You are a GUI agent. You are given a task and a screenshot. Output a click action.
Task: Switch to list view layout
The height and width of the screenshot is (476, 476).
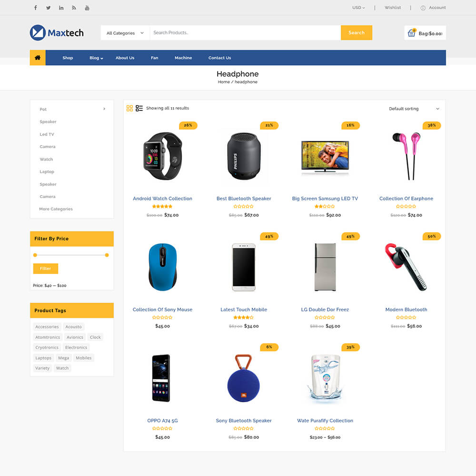point(139,109)
